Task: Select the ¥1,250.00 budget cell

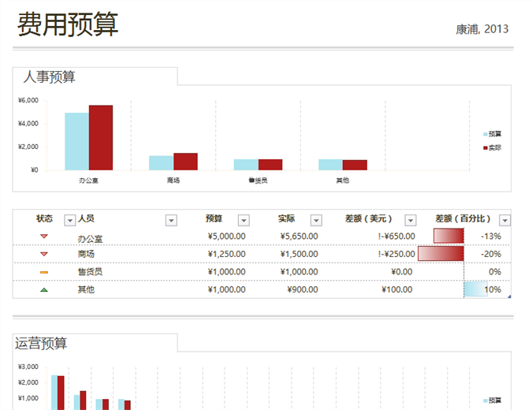Action: pos(227,254)
